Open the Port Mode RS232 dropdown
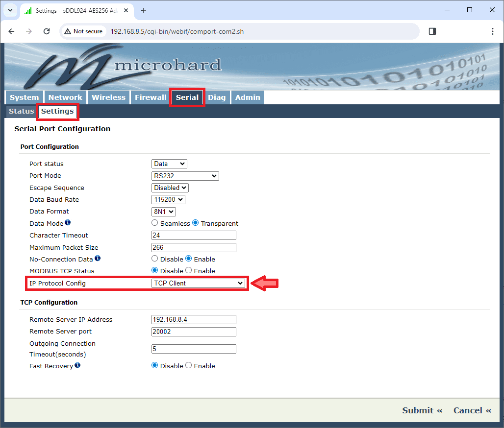This screenshot has width=504, height=428. tap(185, 176)
